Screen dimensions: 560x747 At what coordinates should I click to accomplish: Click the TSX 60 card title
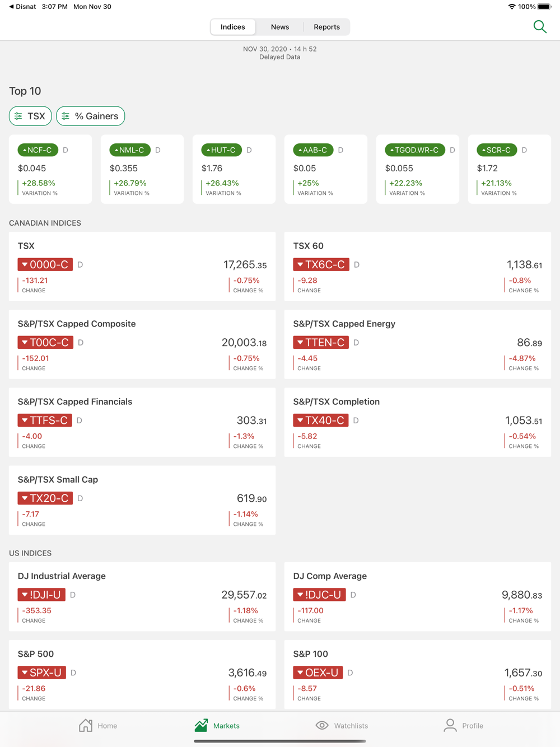(x=309, y=246)
